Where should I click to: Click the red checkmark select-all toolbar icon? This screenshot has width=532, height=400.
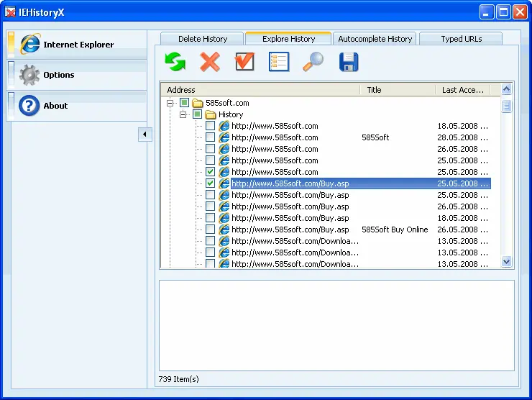244,62
